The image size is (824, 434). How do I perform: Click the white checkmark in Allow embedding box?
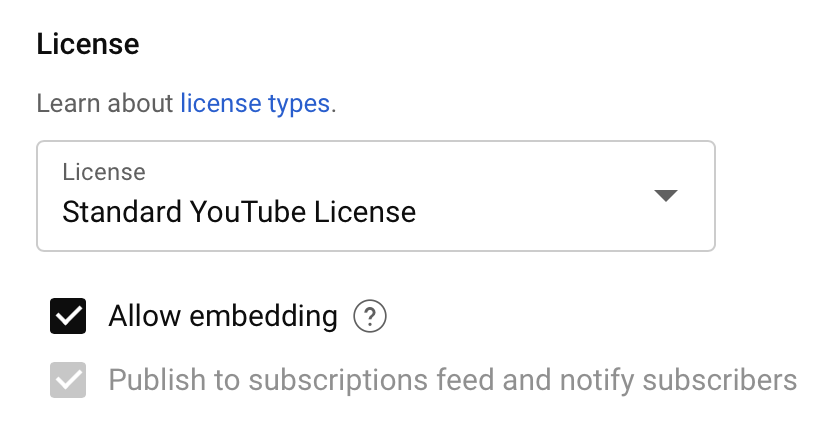(x=68, y=316)
